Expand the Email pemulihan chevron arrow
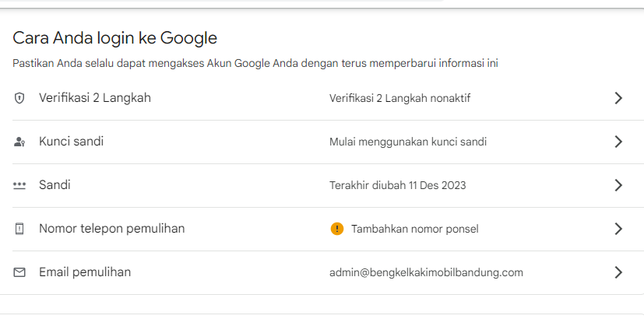644x319 pixels. (x=618, y=272)
